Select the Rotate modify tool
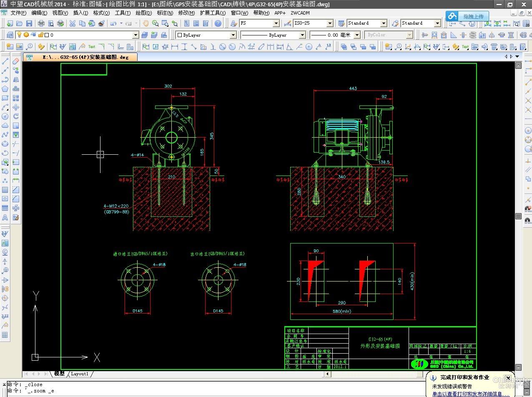Screen dimensions: 532x397 coord(16,116)
